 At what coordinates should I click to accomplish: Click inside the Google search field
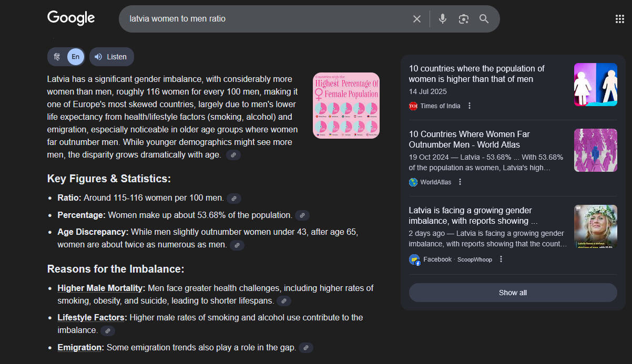pyautogui.click(x=263, y=19)
